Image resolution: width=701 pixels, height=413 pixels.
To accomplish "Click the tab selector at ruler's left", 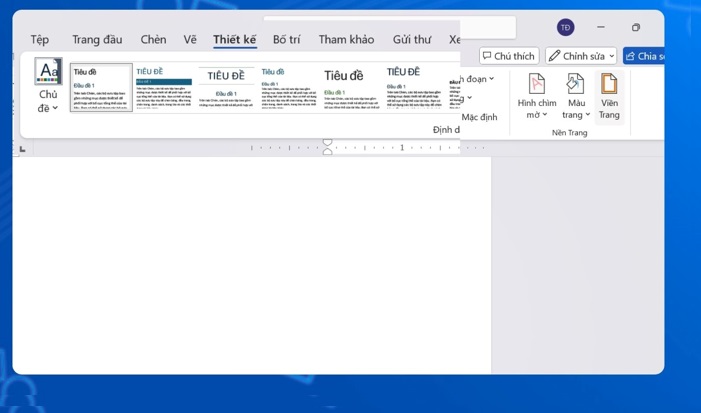I will 22,149.
